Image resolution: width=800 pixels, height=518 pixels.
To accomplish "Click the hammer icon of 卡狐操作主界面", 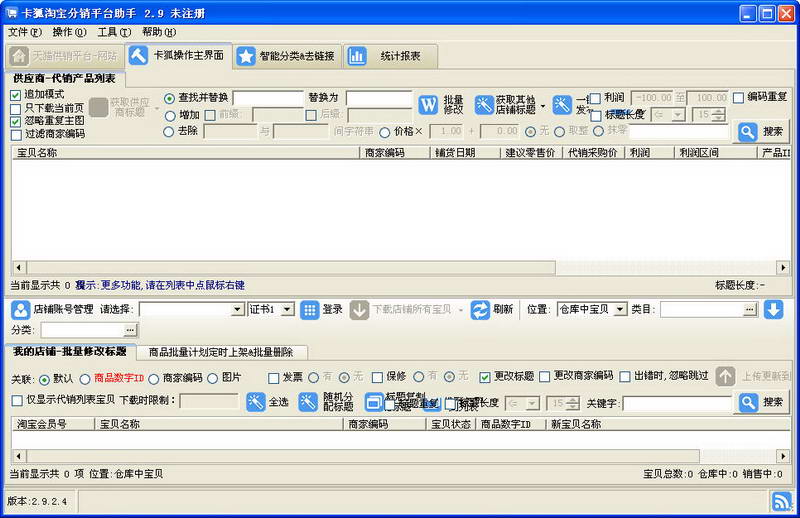I will coord(138,55).
